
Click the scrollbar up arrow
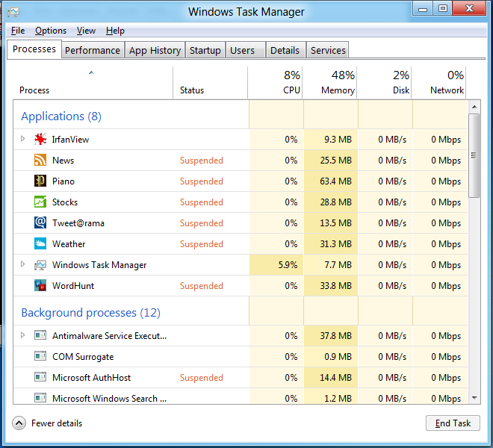coord(474,107)
